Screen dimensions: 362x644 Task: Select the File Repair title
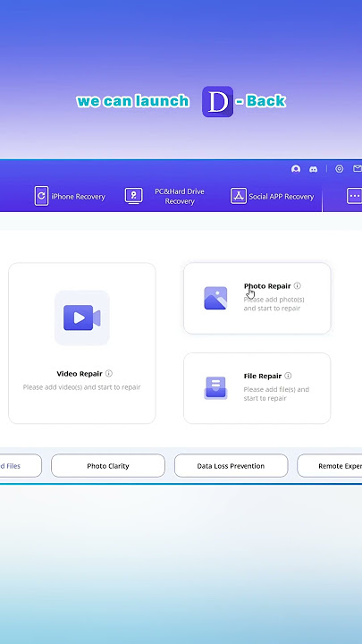(263, 377)
